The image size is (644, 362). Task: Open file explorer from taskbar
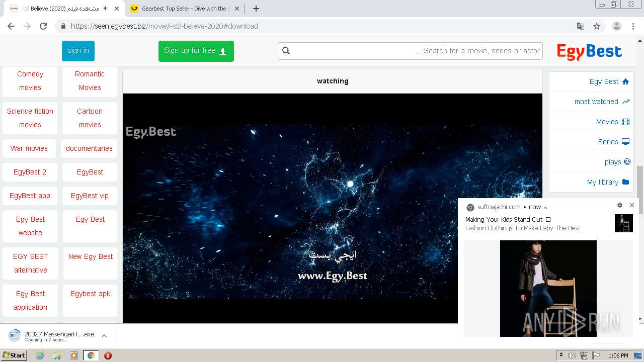(57, 355)
